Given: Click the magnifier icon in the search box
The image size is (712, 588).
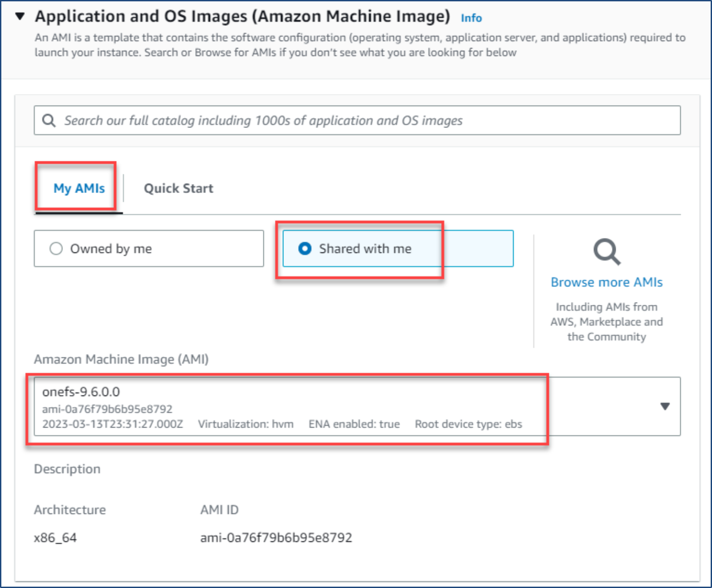Looking at the screenshot, I should [x=49, y=120].
